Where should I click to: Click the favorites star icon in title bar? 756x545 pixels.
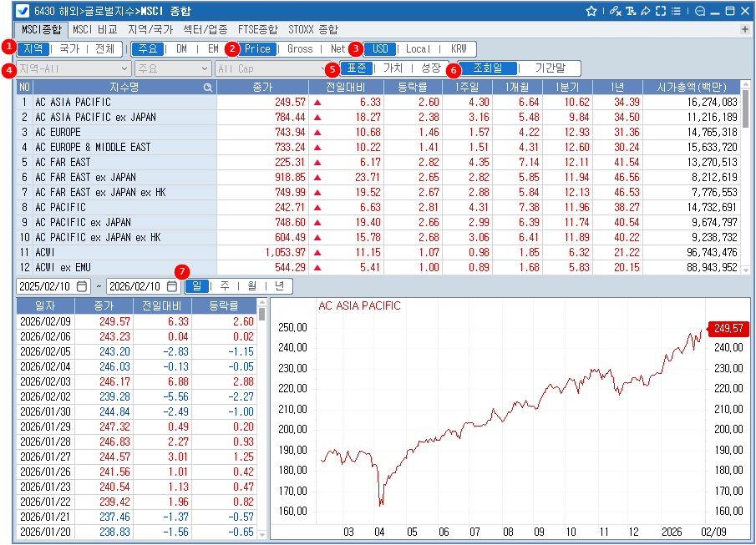tap(591, 11)
